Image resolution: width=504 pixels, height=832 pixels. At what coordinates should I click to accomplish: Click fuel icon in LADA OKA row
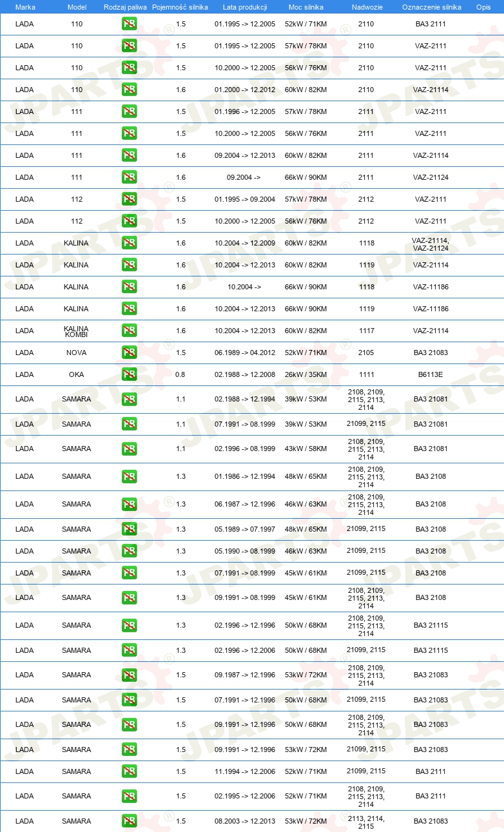coord(129,375)
